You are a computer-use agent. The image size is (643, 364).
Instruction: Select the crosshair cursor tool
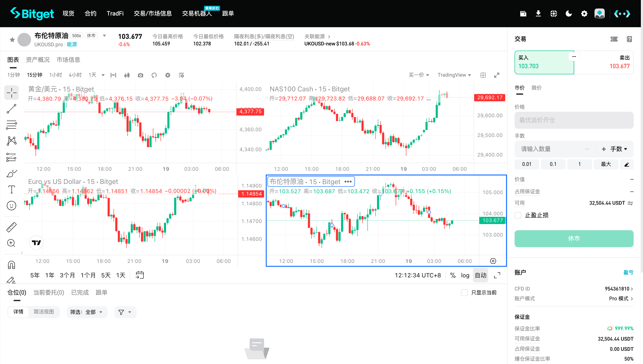[11, 93]
